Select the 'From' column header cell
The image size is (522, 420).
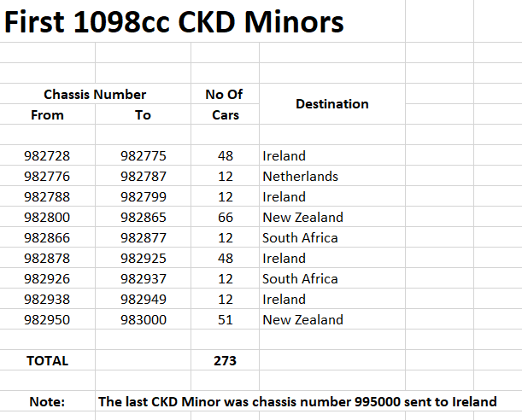pos(47,114)
